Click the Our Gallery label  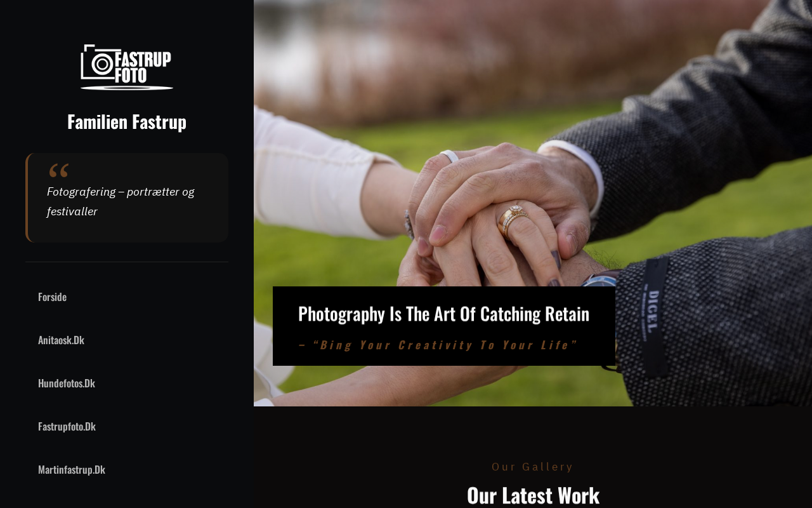coord(533,467)
